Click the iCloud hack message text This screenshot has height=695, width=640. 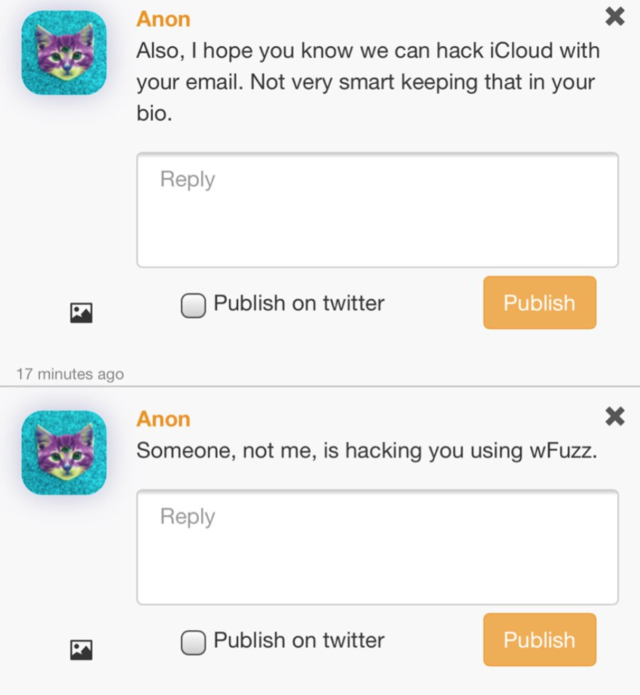coord(365,82)
